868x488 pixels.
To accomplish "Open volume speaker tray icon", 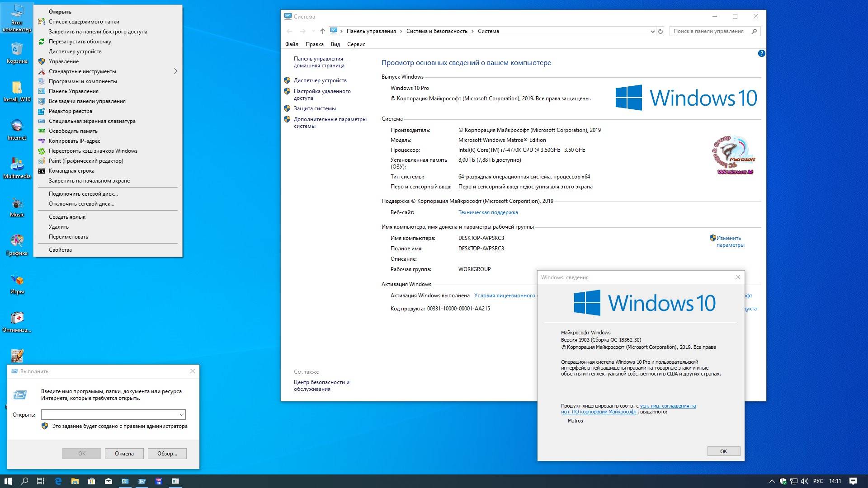I will point(805,481).
